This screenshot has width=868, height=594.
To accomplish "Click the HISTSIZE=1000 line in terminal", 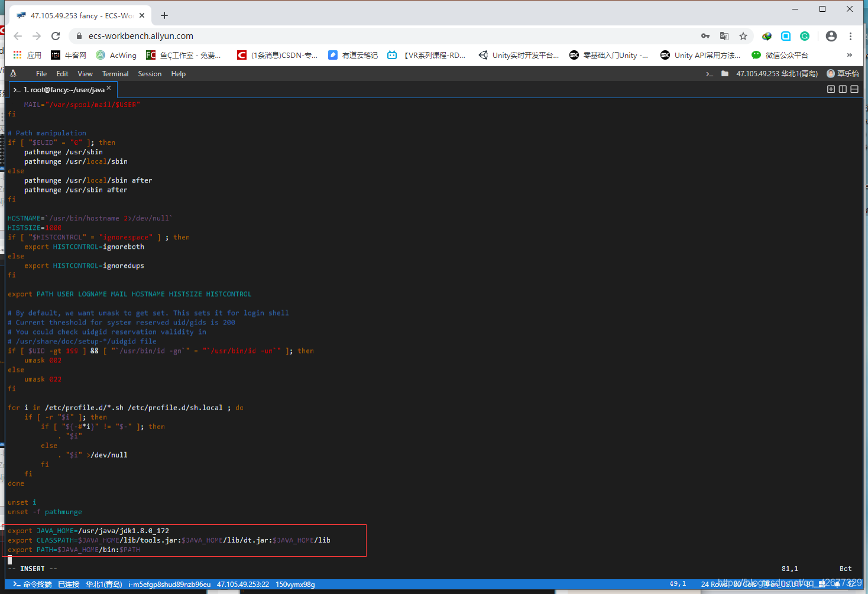I will (x=34, y=228).
